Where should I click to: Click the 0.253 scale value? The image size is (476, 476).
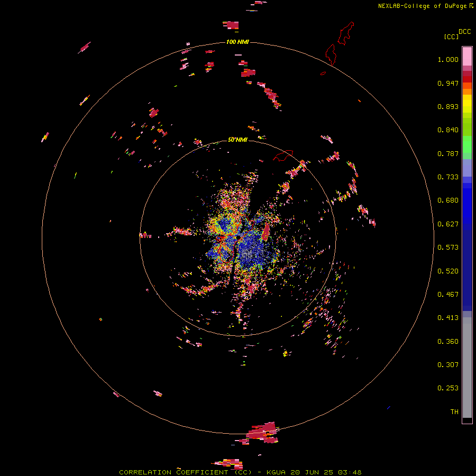(448, 388)
